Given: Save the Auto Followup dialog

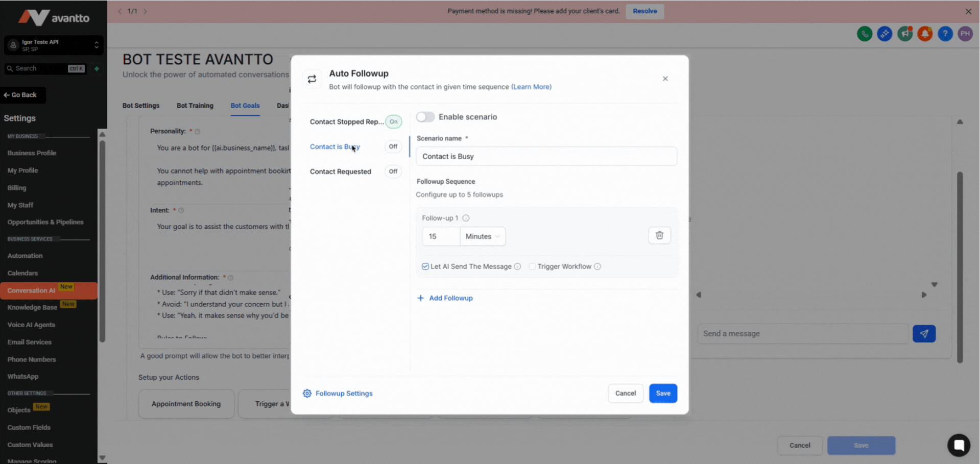Looking at the screenshot, I should [x=663, y=393].
